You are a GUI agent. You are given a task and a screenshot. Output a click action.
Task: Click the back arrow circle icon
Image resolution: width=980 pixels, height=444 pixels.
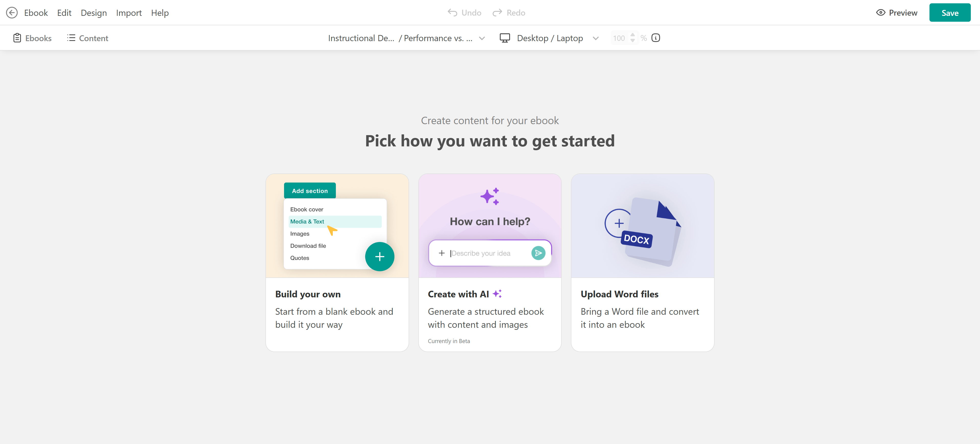(12, 13)
